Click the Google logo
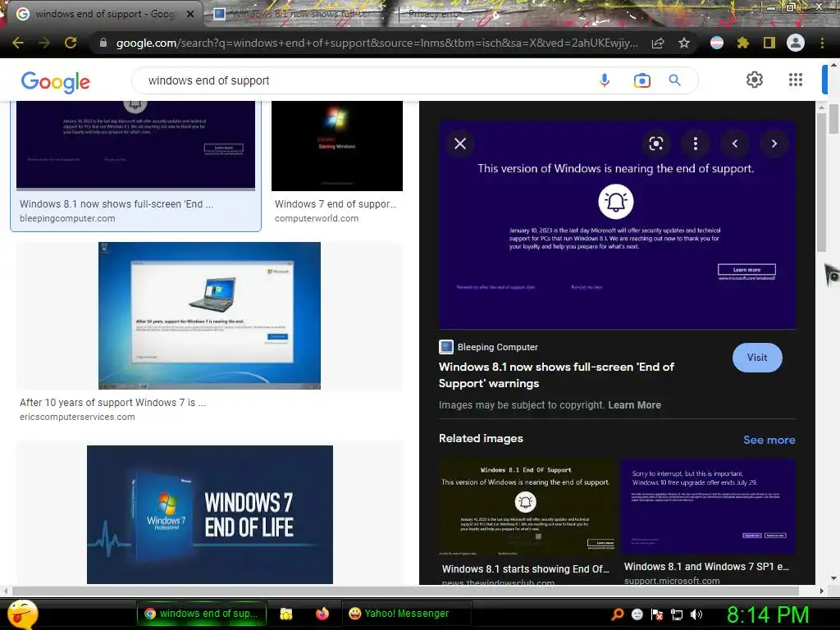This screenshot has height=630, width=840. coord(56,82)
